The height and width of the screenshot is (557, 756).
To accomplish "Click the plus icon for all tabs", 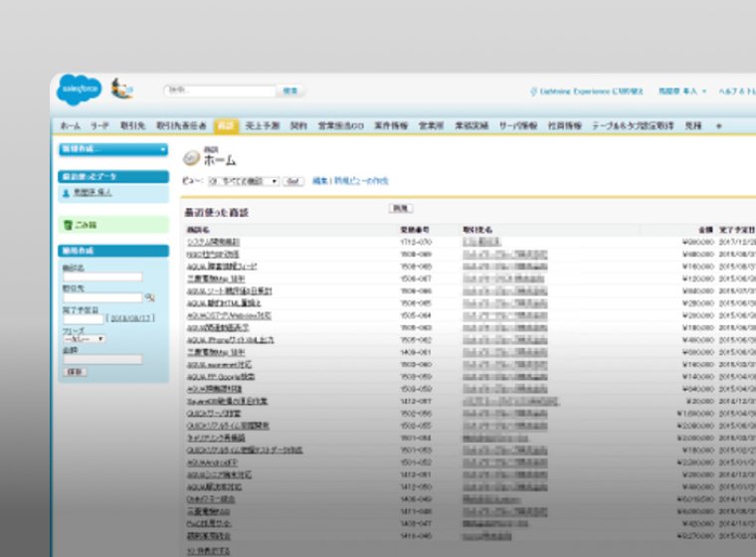I will 718,126.
